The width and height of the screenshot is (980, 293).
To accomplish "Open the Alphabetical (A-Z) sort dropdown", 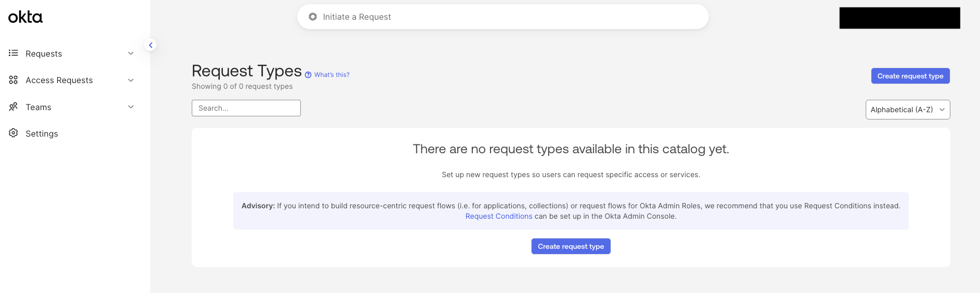I will pos(907,110).
